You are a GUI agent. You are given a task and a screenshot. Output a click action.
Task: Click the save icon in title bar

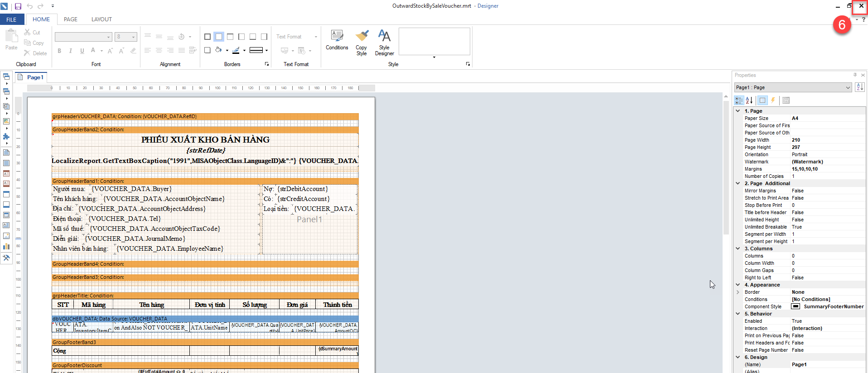pyautogui.click(x=18, y=6)
